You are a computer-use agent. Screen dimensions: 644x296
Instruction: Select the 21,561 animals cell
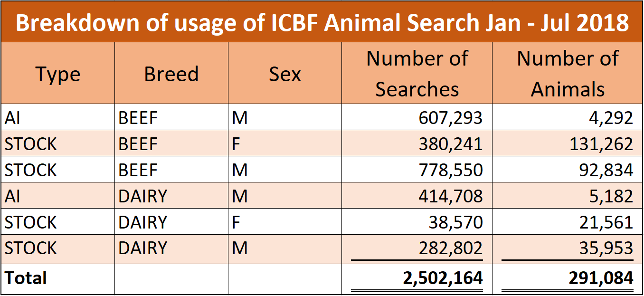click(x=568, y=222)
